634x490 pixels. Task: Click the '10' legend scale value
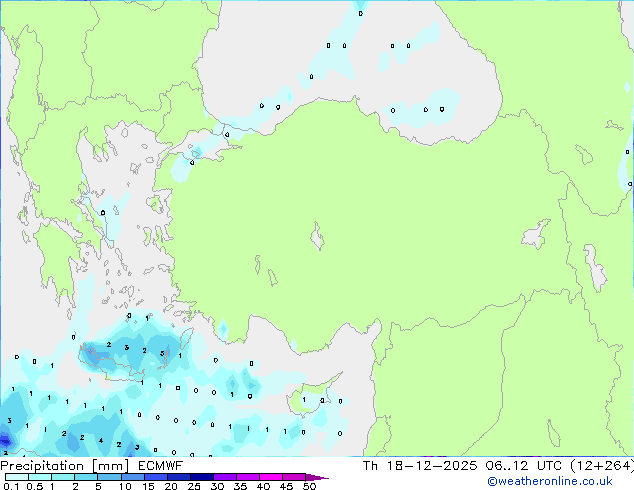[125, 486]
